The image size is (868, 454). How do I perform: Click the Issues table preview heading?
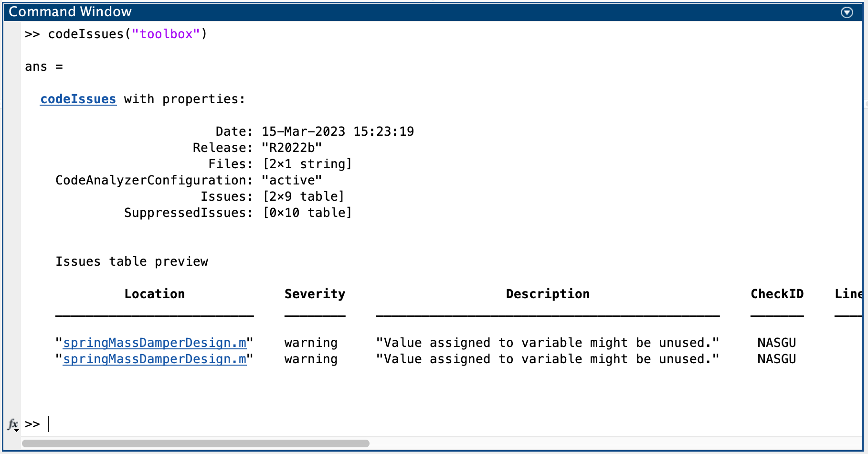pos(132,261)
